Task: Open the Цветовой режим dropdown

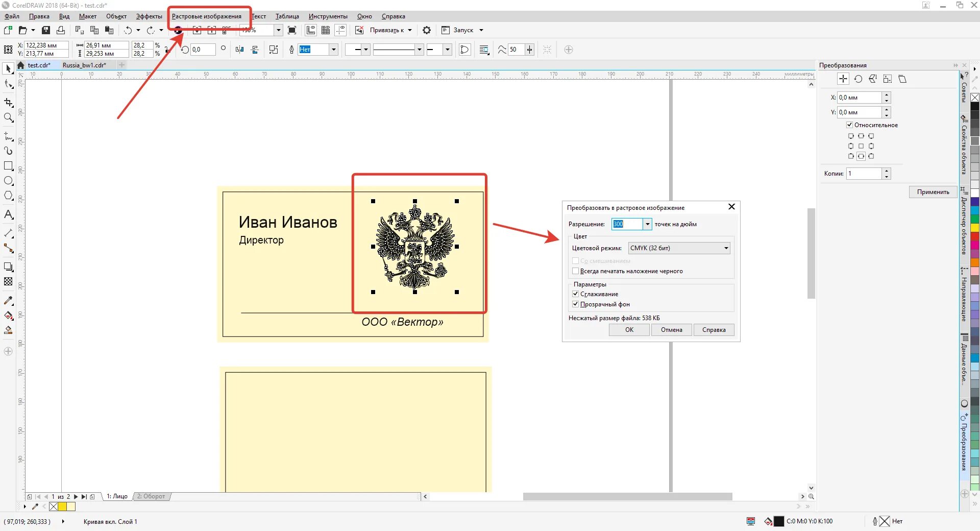Action: 679,248
